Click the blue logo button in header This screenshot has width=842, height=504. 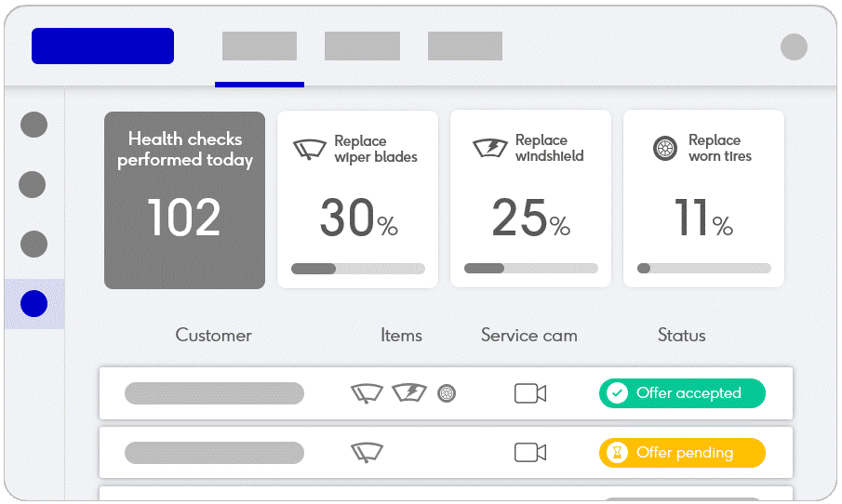(x=102, y=46)
